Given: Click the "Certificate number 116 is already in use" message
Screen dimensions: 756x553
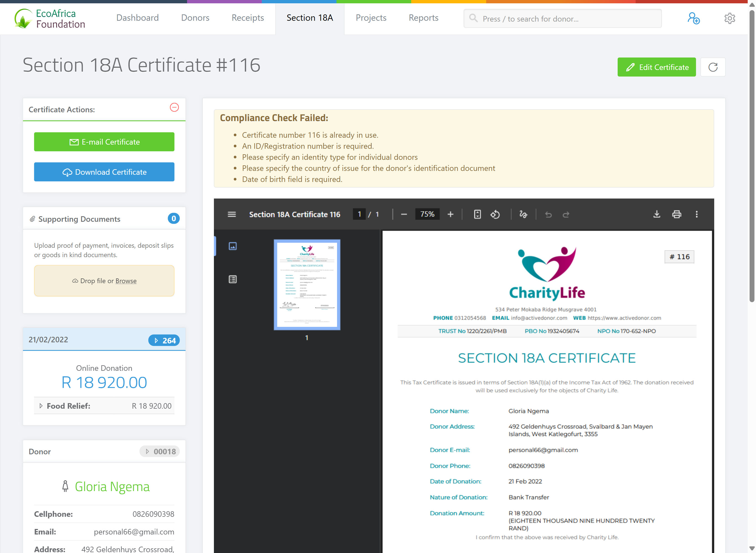Looking at the screenshot, I should pyautogui.click(x=310, y=135).
